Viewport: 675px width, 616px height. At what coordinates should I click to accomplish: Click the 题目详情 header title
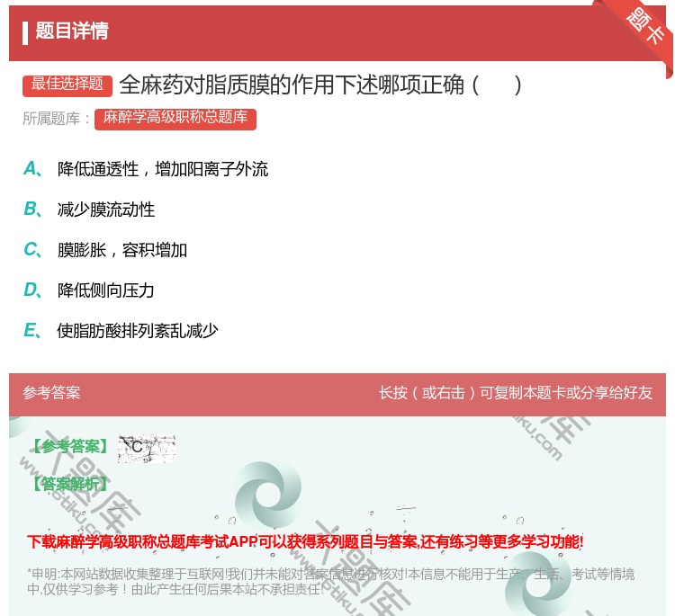point(72,31)
